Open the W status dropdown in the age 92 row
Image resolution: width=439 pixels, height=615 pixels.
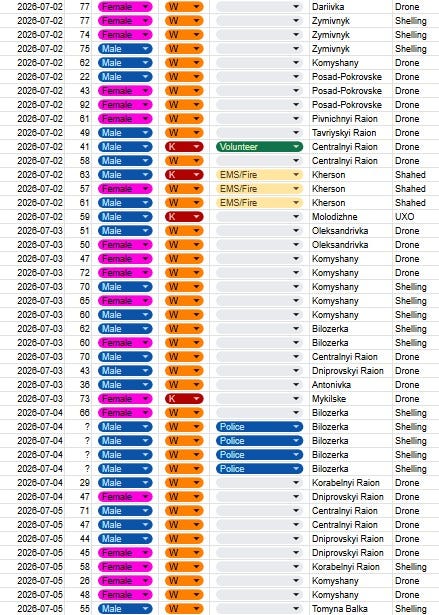click(184, 105)
